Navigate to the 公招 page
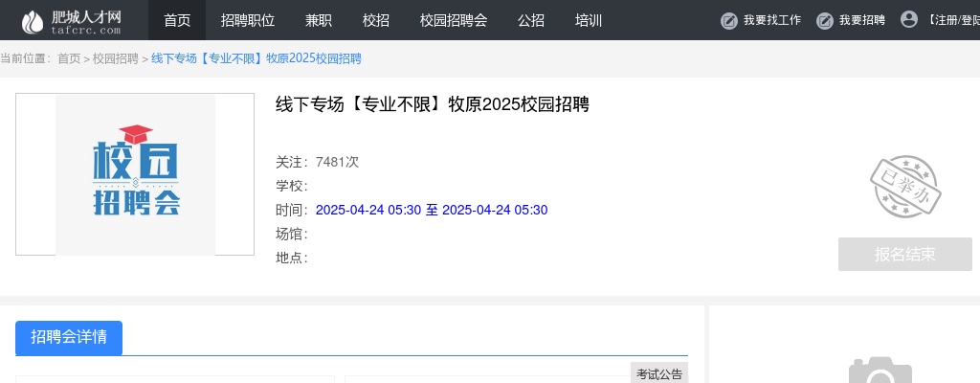Image resolution: width=980 pixels, height=383 pixels. [531, 20]
